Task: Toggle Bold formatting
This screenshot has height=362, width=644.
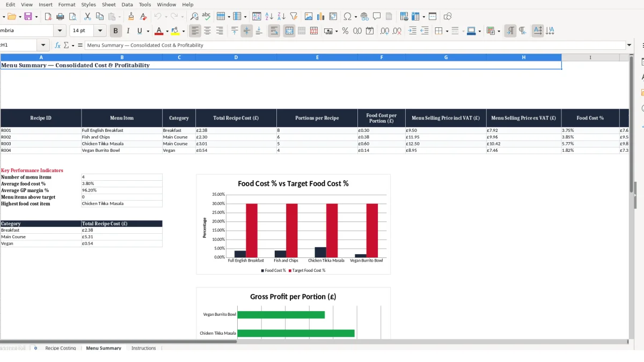Action: point(115,31)
